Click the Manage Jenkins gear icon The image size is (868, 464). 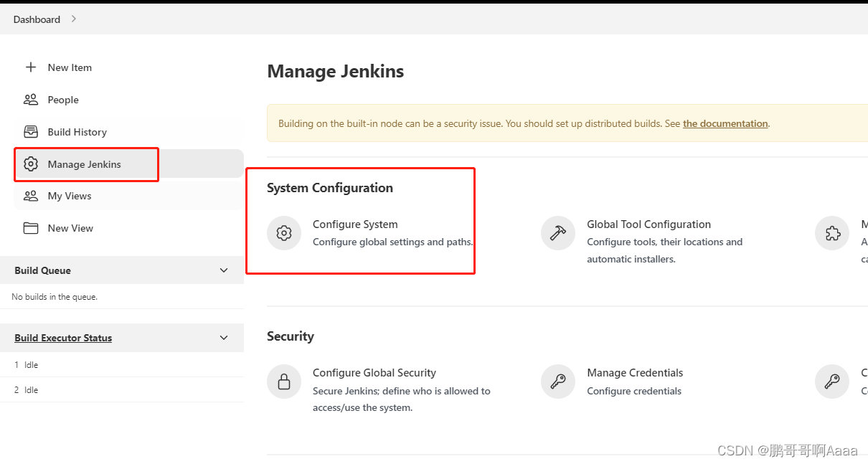coord(31,164)
